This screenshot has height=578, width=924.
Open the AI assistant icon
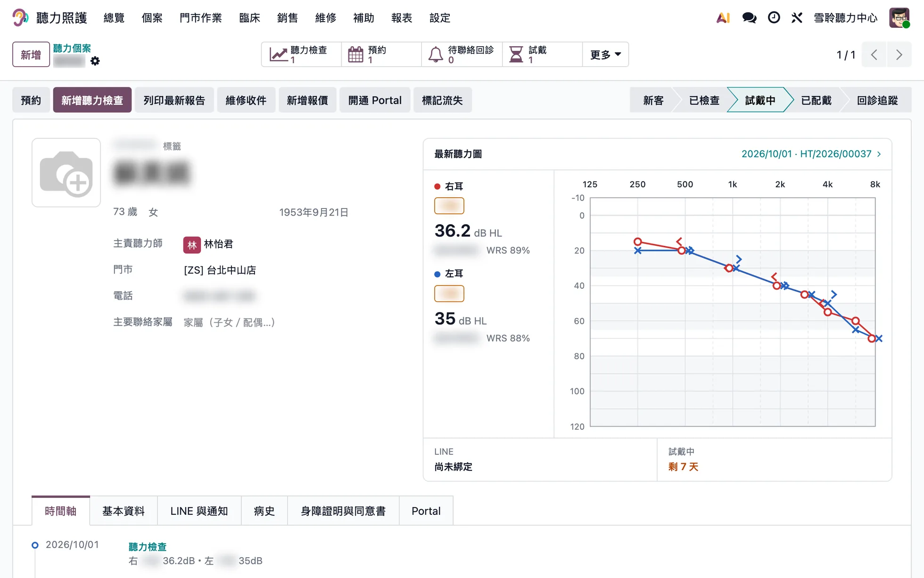coord(723,18)
